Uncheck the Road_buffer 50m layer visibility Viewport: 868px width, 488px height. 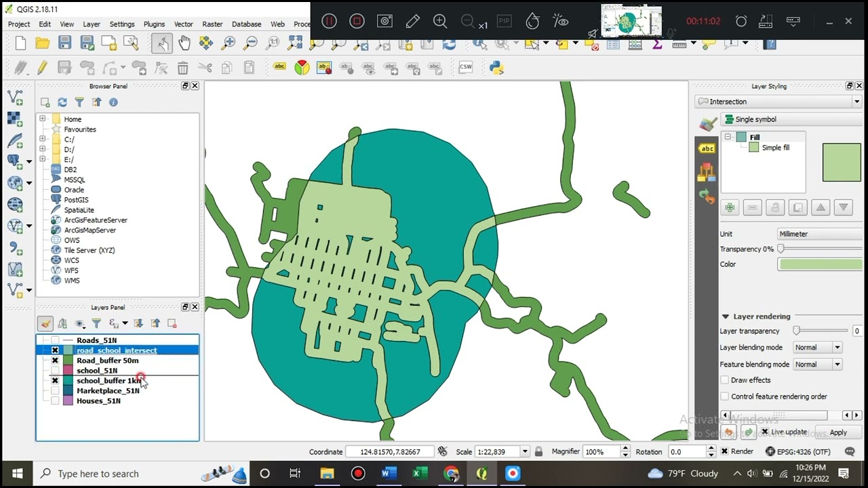[x=55, y=361]
